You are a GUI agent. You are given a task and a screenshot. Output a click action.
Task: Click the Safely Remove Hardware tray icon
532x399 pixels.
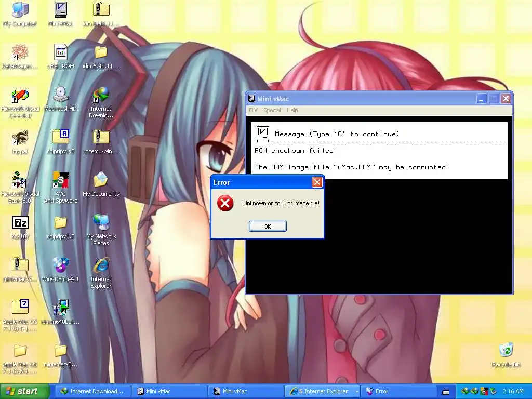coord(493,391)
